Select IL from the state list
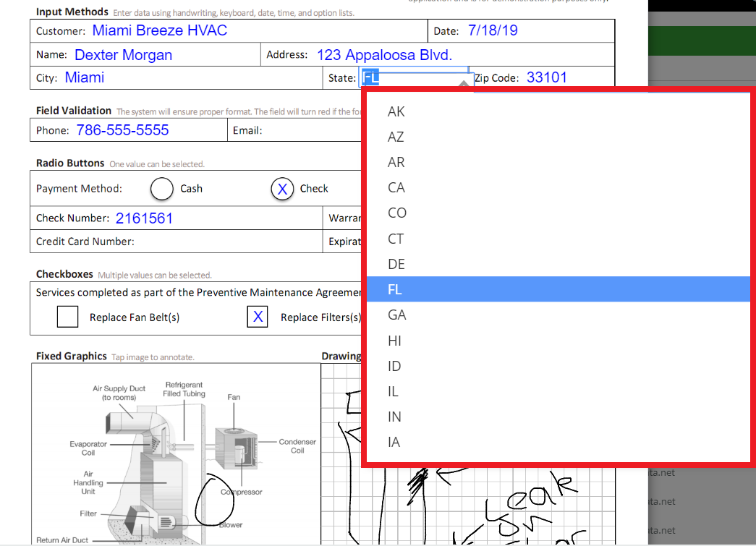Image resolution: width=756 pixels, height=546 pixels. (558, 391)
